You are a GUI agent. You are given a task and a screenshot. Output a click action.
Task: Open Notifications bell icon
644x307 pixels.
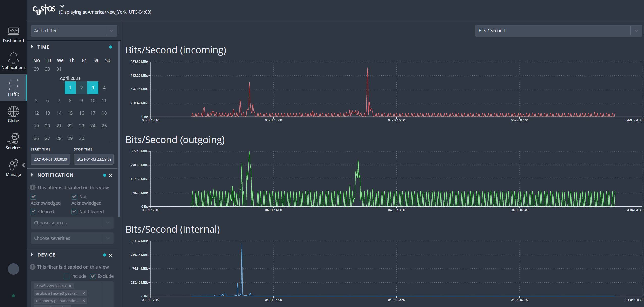tap(13, 58)
